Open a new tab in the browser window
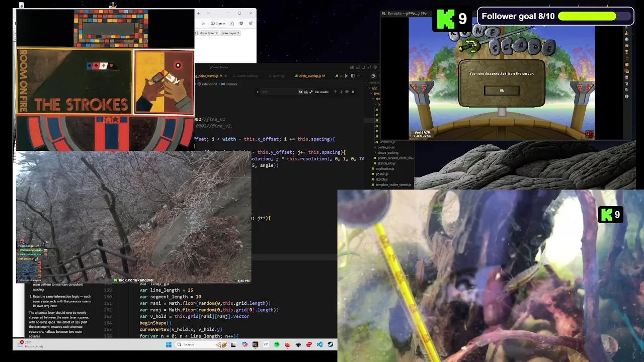 pos(198,13)
